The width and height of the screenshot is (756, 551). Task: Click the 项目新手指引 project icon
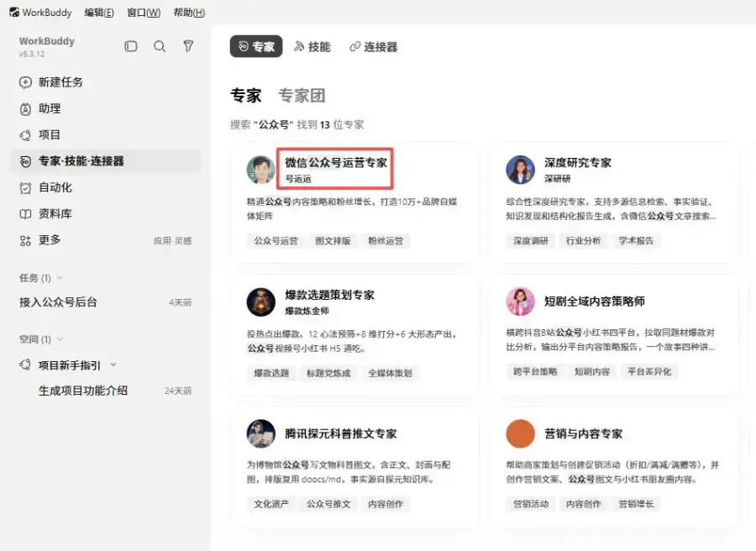point(25,365)
